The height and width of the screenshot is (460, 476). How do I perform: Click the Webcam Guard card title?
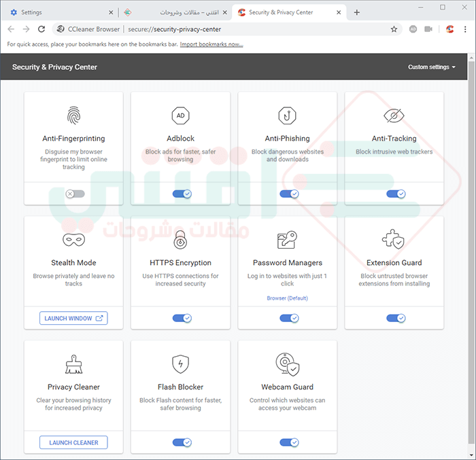pyautogui.click(x=287, y=387)
